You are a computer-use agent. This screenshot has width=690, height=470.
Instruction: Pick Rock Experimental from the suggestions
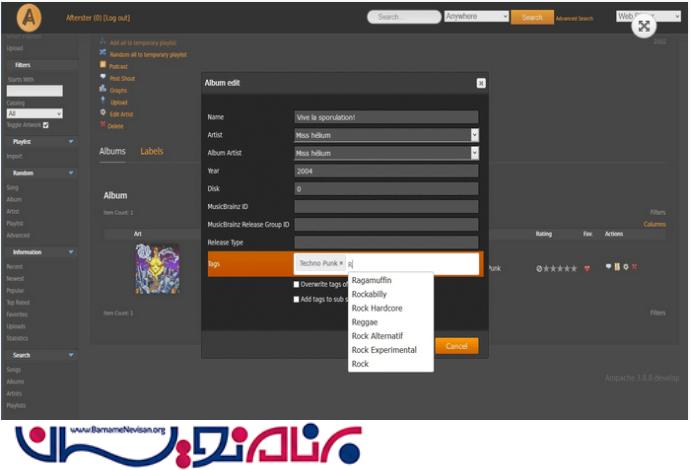[384, 350]
